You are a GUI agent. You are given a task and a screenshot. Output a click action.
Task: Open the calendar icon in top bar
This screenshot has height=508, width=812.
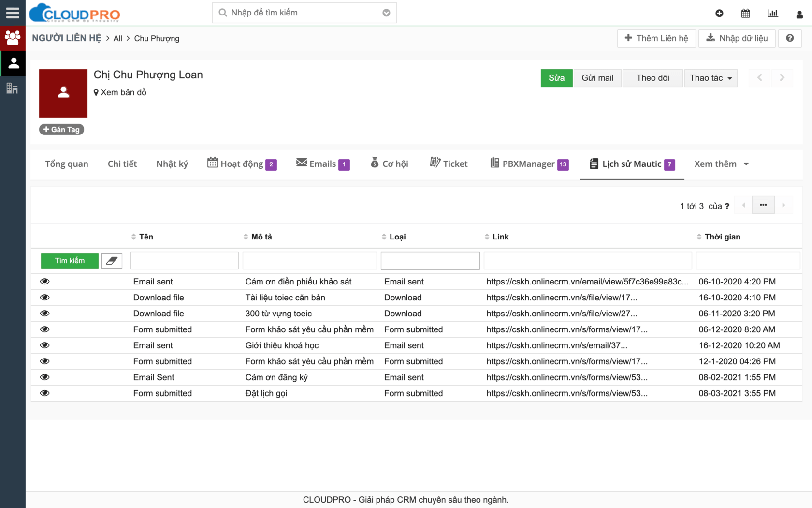(x=745, y=14)
